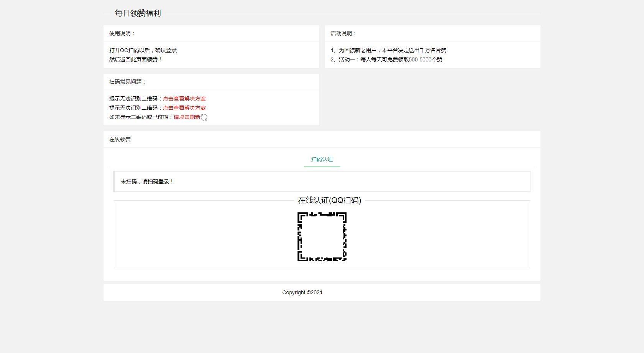The width and height of the screenshot is (644, 353).
Task: Click the 如未显示二维码或已过期： label
Action: [141, 117]
